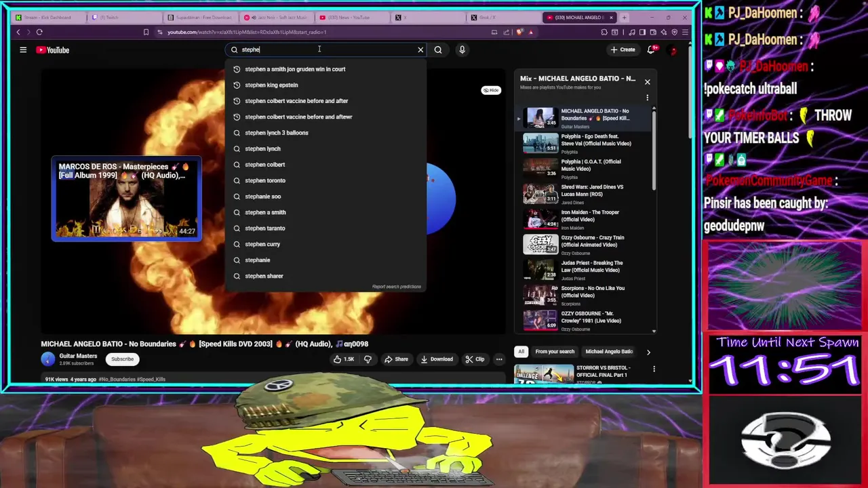Select the 'From your search' chip
The image size is (868, 488).
pos(555,352)
